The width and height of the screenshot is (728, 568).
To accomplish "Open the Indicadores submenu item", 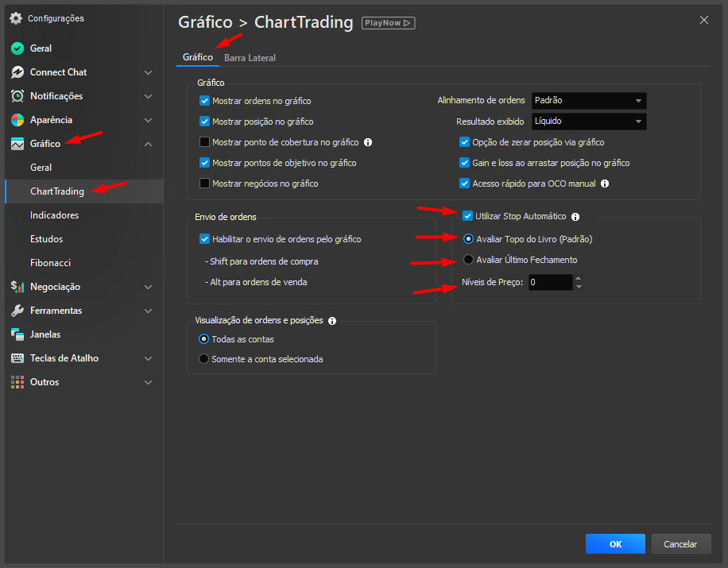I will 54,215.
